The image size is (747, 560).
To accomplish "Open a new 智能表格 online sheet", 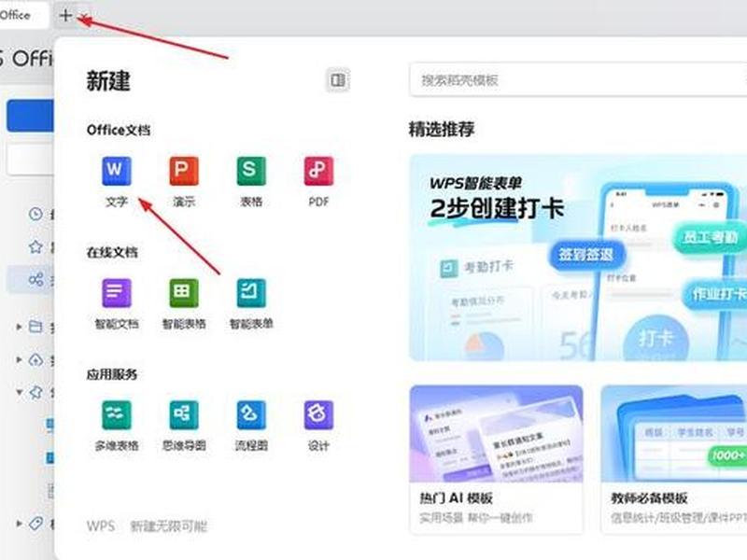I will click(x=184, y=303).
